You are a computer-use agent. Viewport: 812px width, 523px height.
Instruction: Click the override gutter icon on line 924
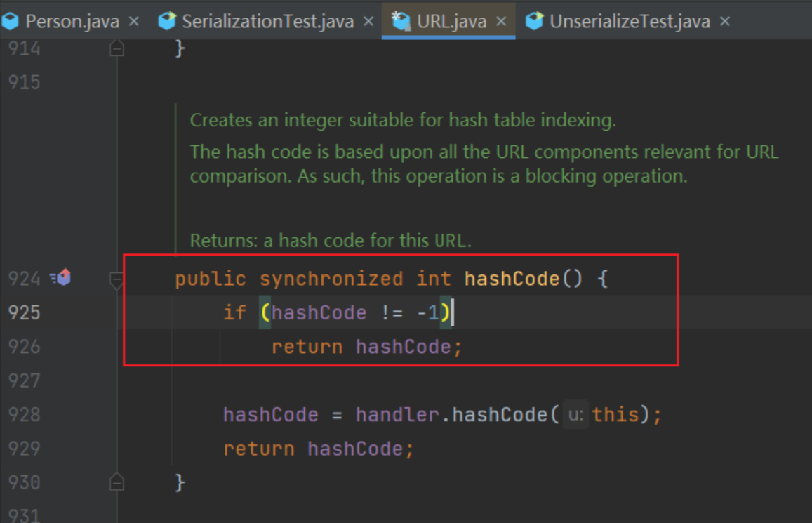[60, 278]
